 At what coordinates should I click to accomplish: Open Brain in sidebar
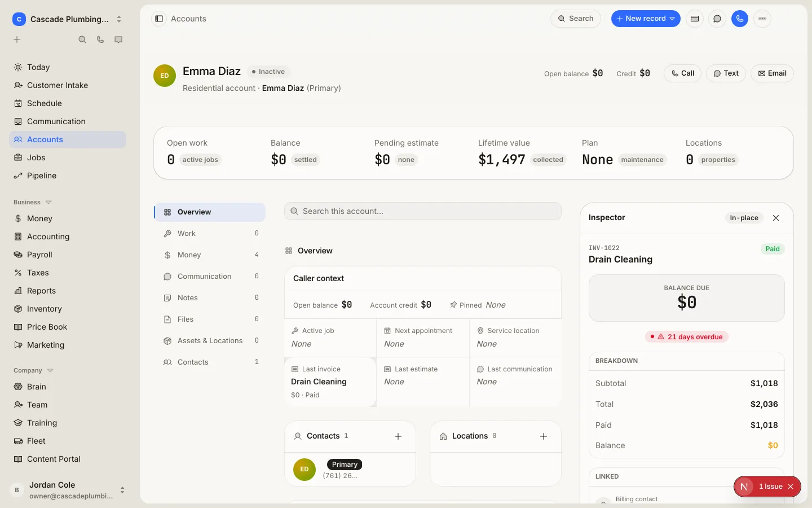68,387
